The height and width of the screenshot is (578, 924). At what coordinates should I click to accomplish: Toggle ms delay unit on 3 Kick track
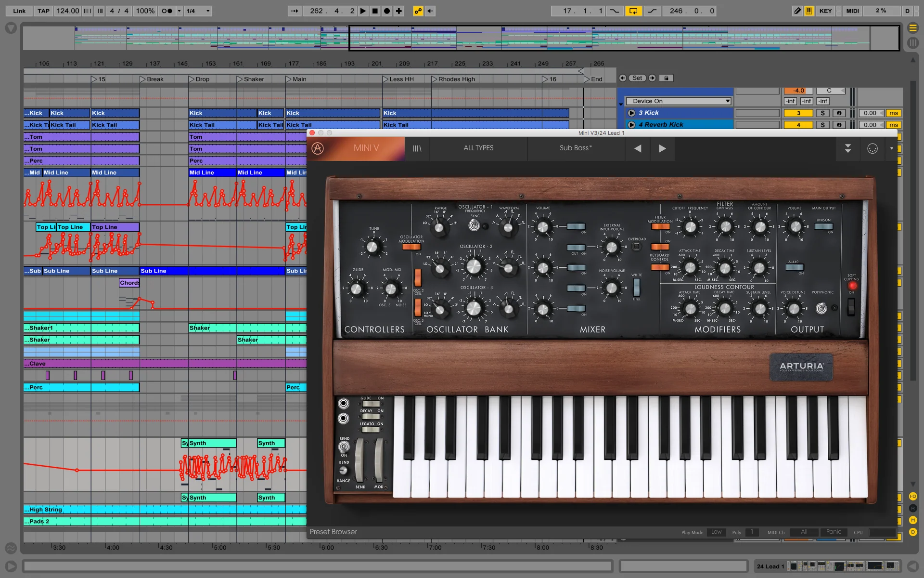(894, 113)
